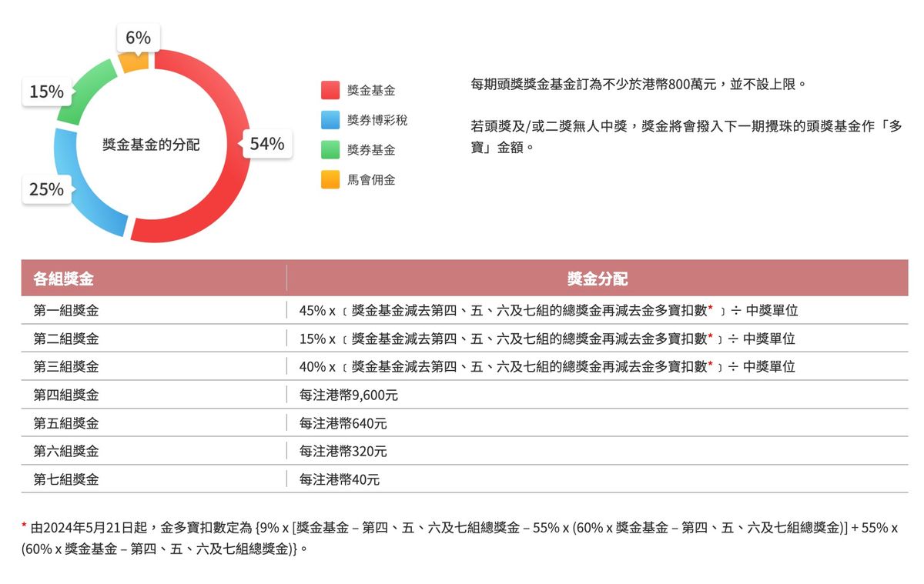Click the red 獎金基金 legend swatch
This screenshot has width=924, height=584.
coord(330,90)
